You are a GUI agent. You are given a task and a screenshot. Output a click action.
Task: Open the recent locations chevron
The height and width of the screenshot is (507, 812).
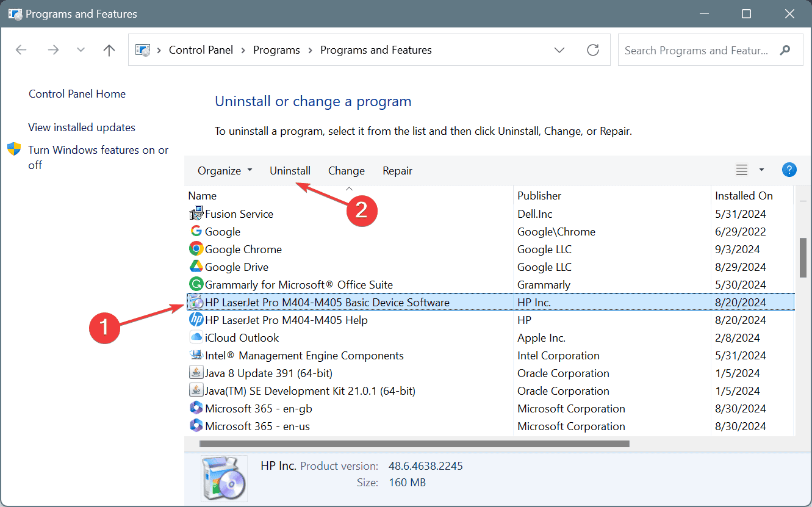(81, 50)
